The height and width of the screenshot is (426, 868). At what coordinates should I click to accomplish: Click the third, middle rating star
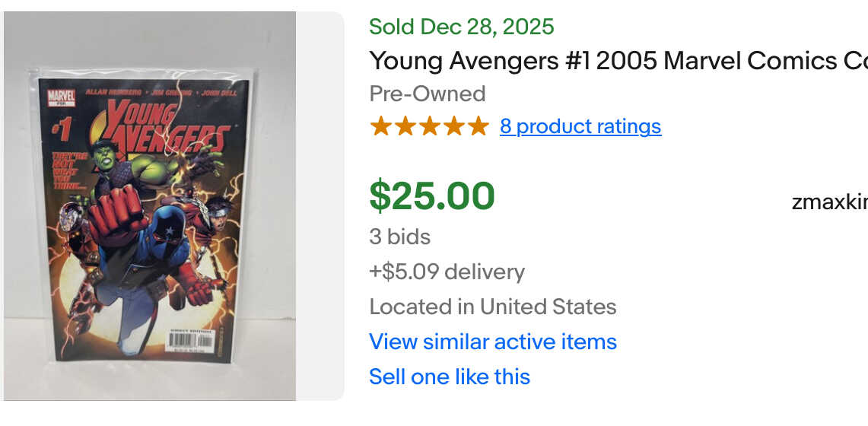point(429,126)
